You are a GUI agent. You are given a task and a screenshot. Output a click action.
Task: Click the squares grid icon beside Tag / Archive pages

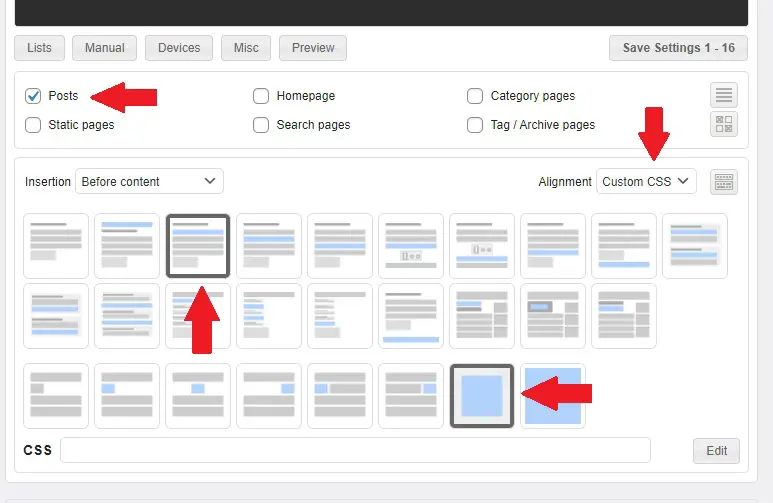pos(724,124)
